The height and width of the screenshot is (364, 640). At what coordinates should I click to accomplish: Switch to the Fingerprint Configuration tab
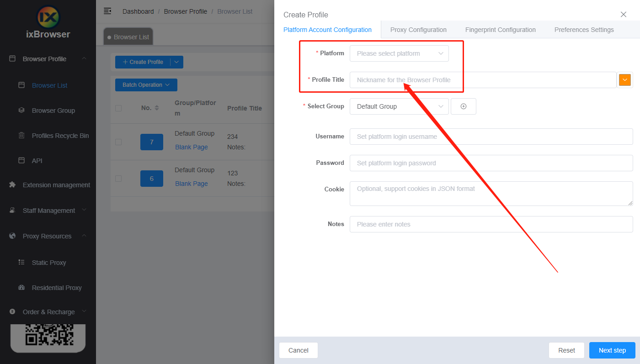click(500, 30)
